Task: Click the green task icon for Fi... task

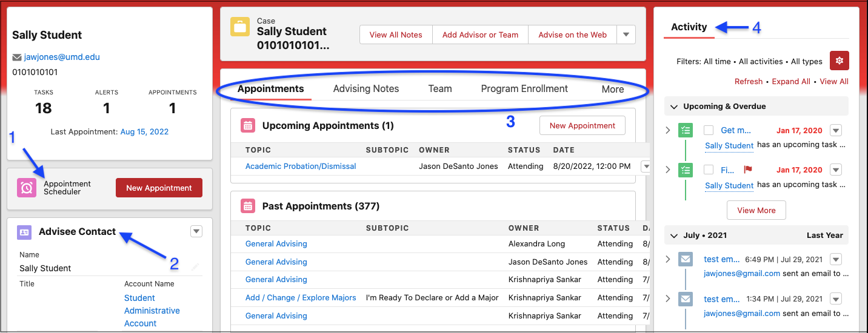Action: 686,170
